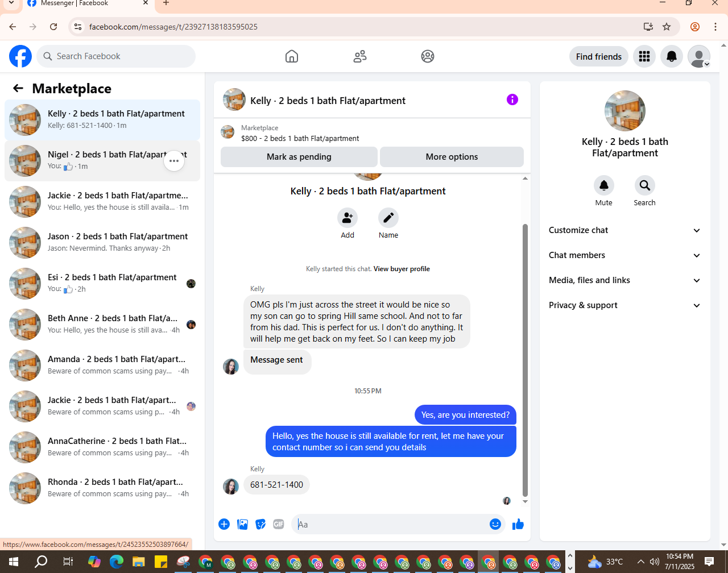Search in conversation with magnifier icon
The image size is (728, 573).
(645, 185)
